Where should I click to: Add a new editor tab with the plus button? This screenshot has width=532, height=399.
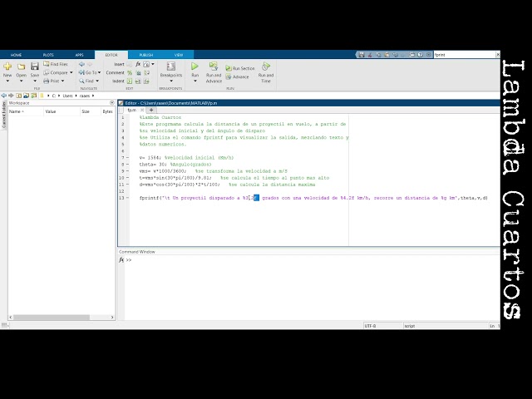(x=151, y=110)
